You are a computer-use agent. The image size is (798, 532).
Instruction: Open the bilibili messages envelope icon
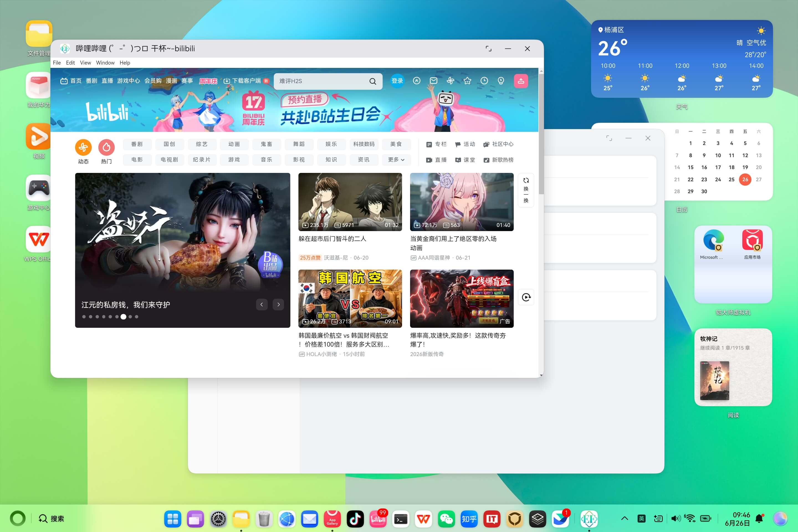(x=433, y=81)
